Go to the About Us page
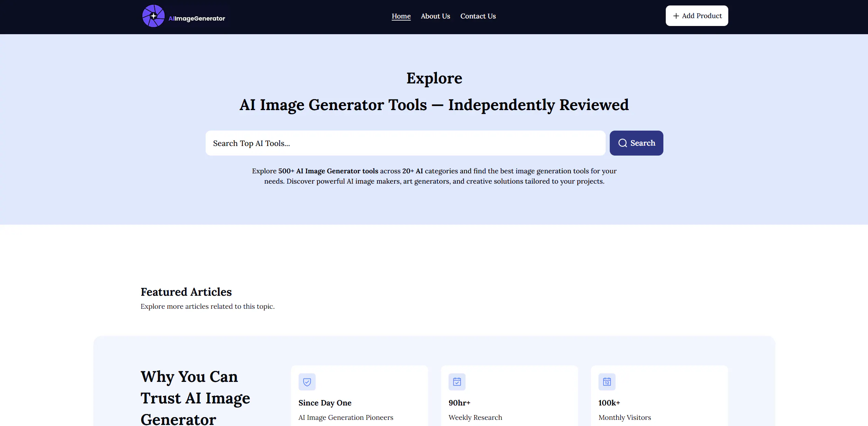This screenshot has width=868, height=426. (x=436, y=16)
